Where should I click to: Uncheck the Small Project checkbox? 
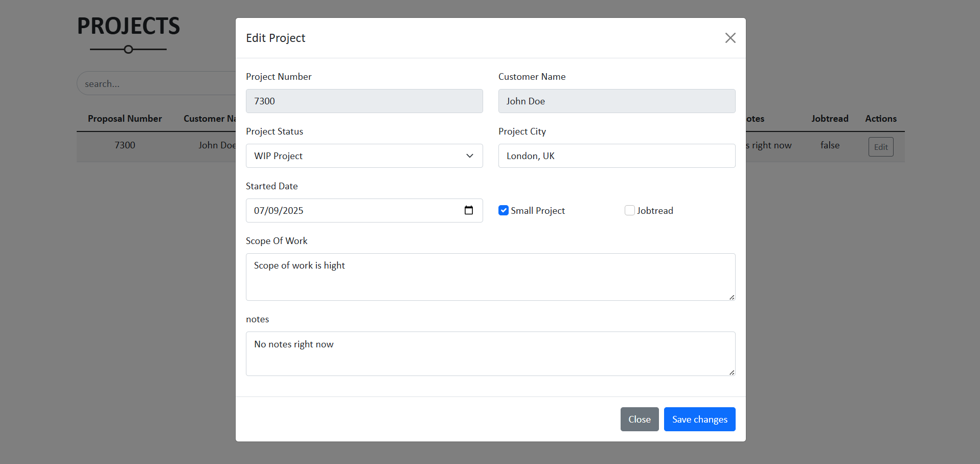tap(504, 210)
